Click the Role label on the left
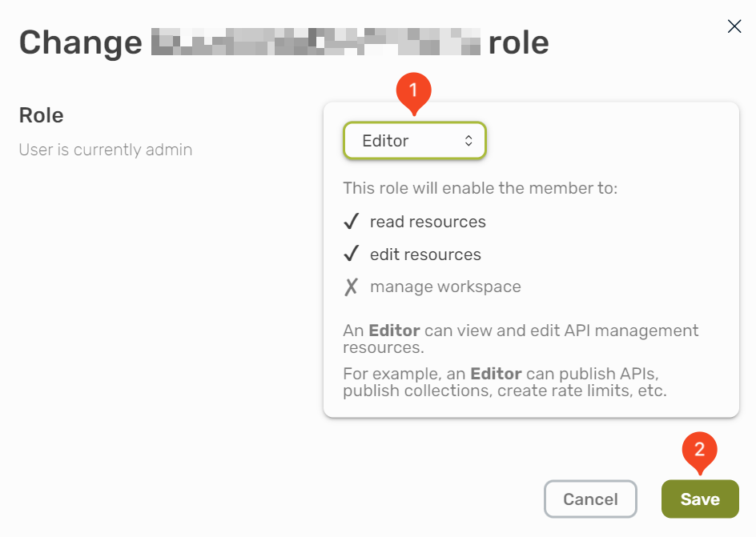Image resolution: width=756 pixels, height=537 pixels. coord(41,115)
